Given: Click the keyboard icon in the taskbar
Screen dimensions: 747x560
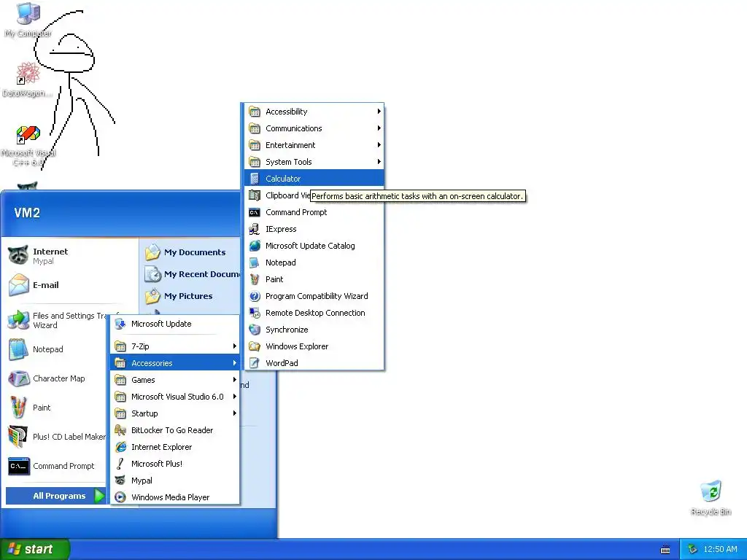Looking at the screenshot, I should pos(665,550).
